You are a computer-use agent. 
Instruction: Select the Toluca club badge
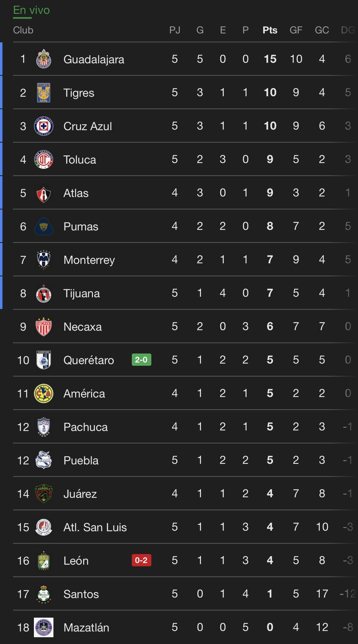(43, 160)
